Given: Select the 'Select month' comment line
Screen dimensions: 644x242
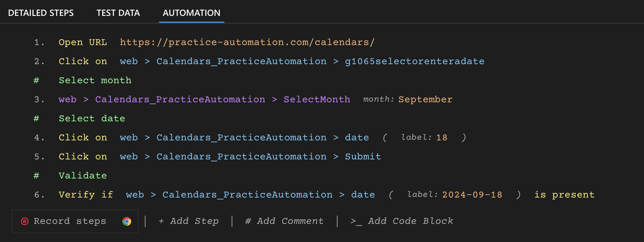Looking at the screenshot, I should coord(95,80).
